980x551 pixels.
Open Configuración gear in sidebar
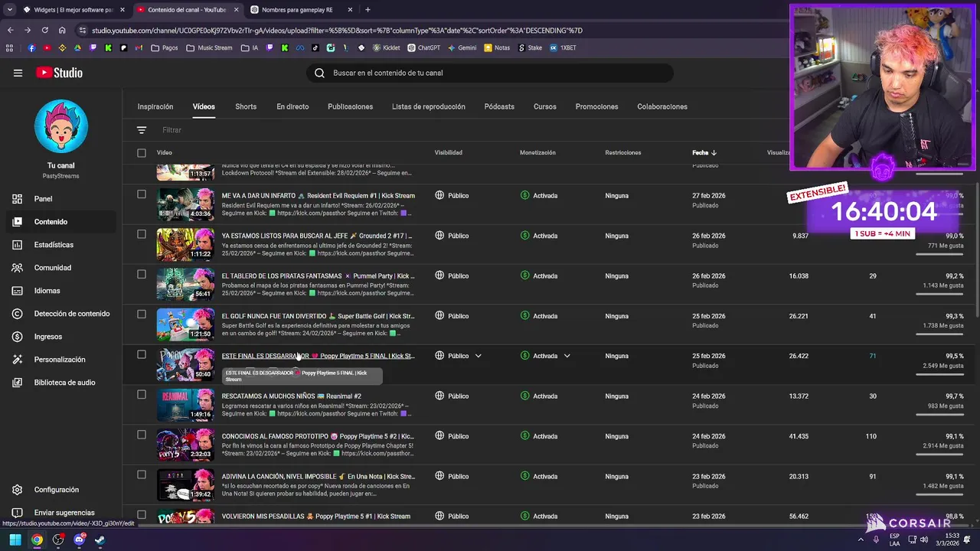pyautogui.click(x=17, y=490)
